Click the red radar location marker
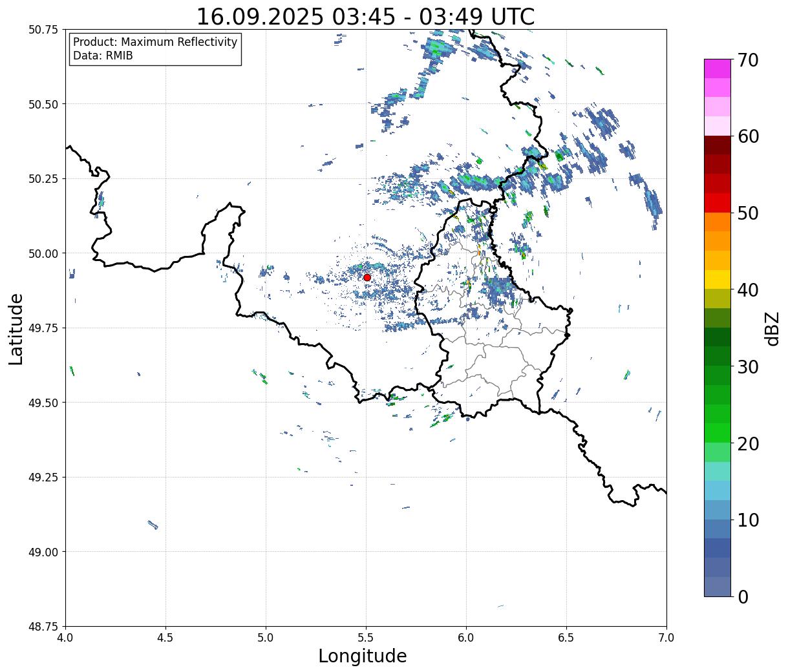Screen dimensions: 788x672 [367, 277]
